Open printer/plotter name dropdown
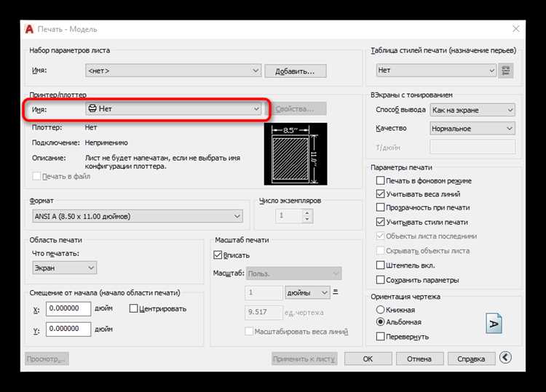 tap(173, 109)
